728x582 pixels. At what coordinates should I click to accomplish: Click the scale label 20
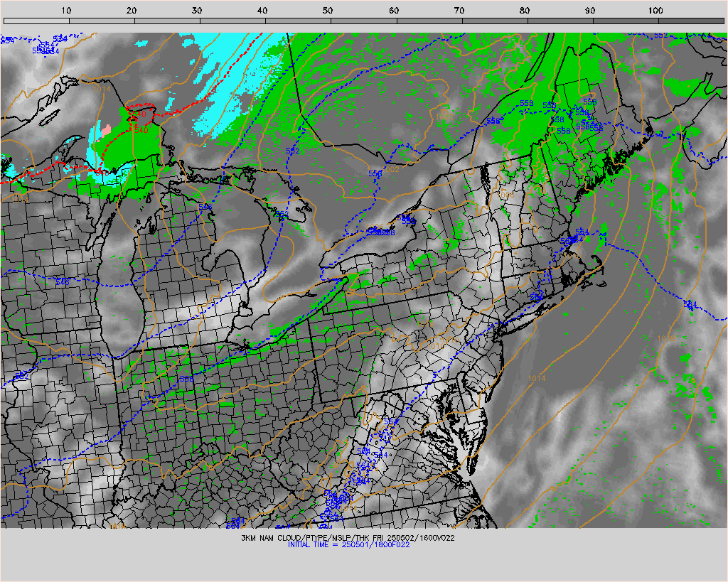click(132, 10)
